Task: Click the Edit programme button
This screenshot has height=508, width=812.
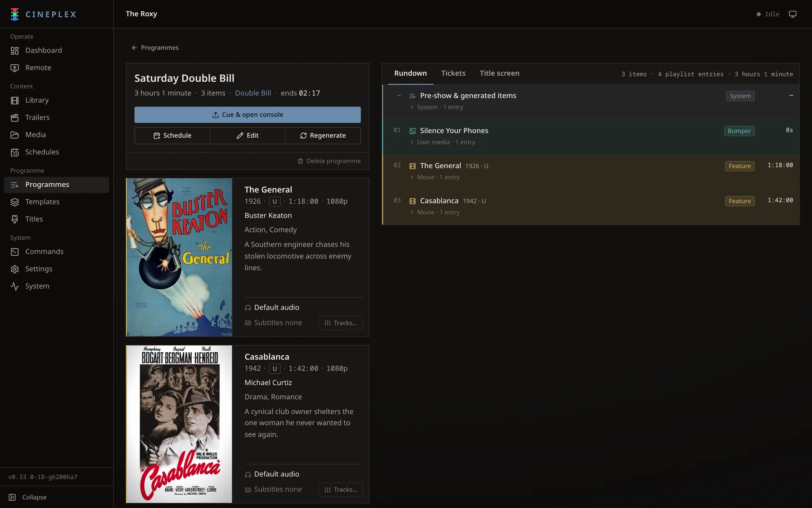Action: tap(248, 136)
